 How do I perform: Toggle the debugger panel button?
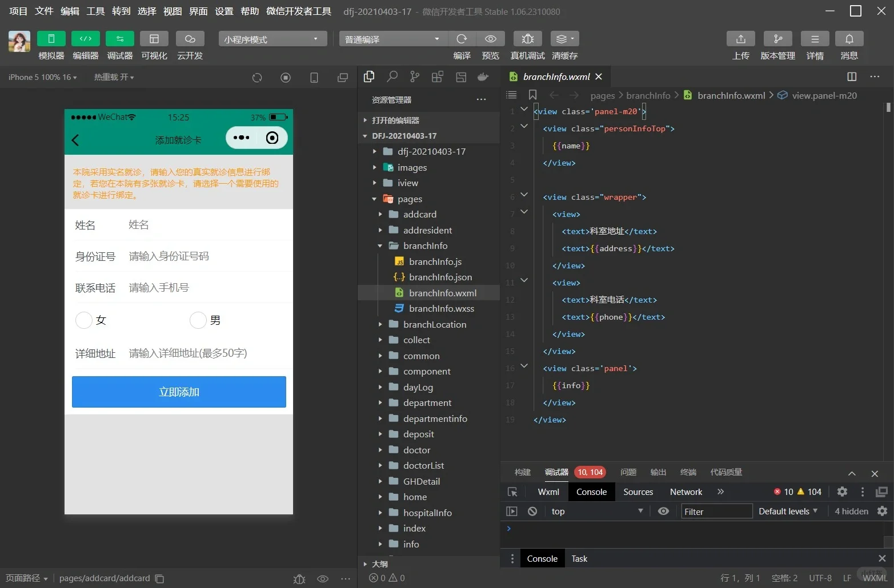pos(119,39)
